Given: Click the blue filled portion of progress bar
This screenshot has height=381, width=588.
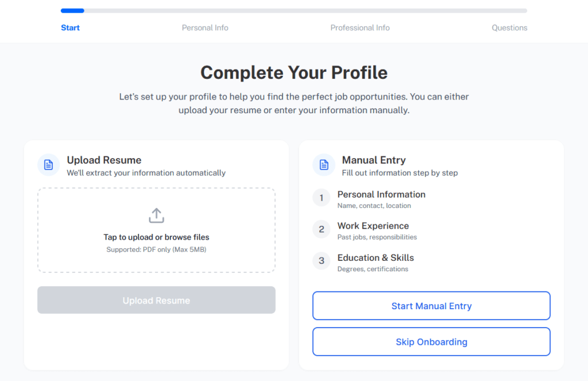Looking at the screenshot, I should pos(72,10).
